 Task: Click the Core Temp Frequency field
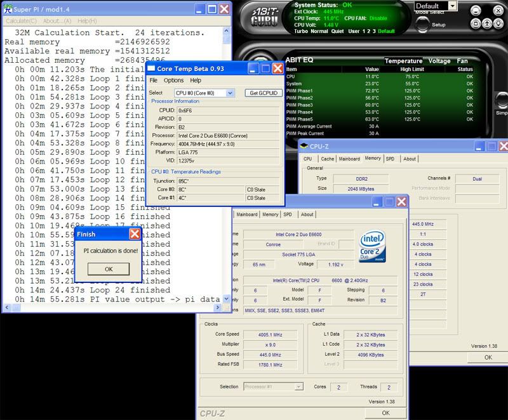228,144
